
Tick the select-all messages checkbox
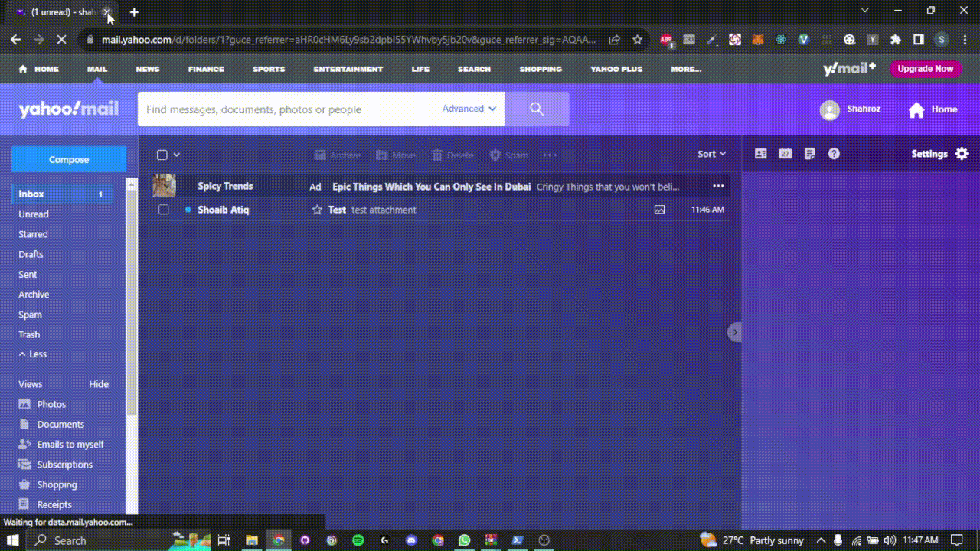tap(162, 155)
